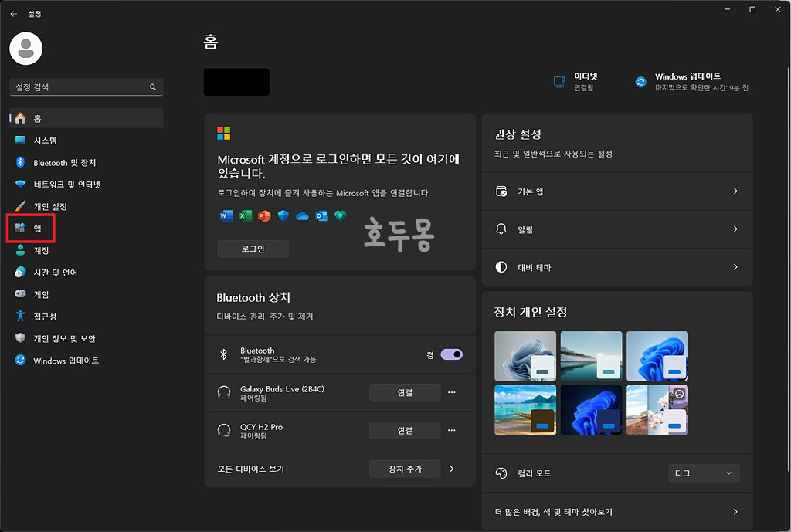
Task: Go to 시간 및 언어 page
Action: tap(87, 273)
